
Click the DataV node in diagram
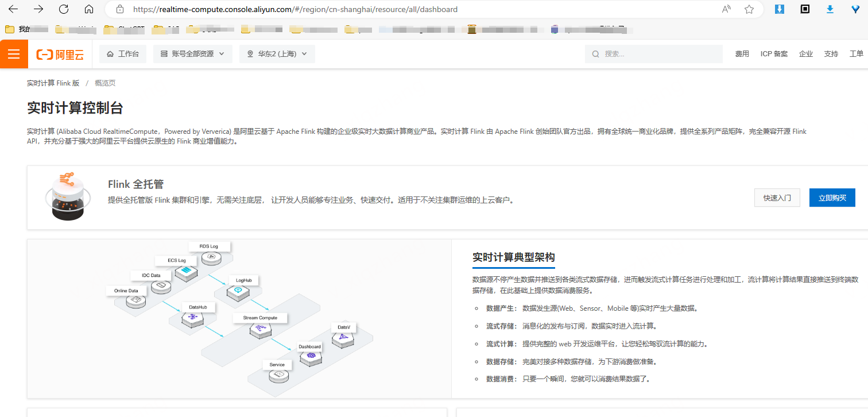(343, 335)
